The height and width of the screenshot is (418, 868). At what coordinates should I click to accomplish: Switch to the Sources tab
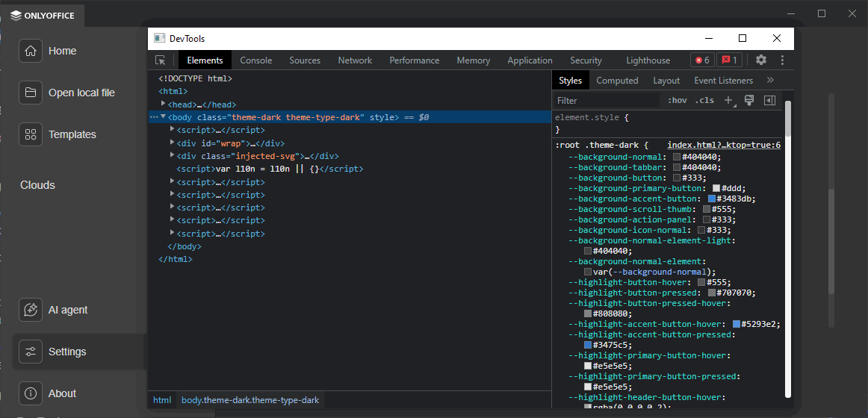coord(305,60)
